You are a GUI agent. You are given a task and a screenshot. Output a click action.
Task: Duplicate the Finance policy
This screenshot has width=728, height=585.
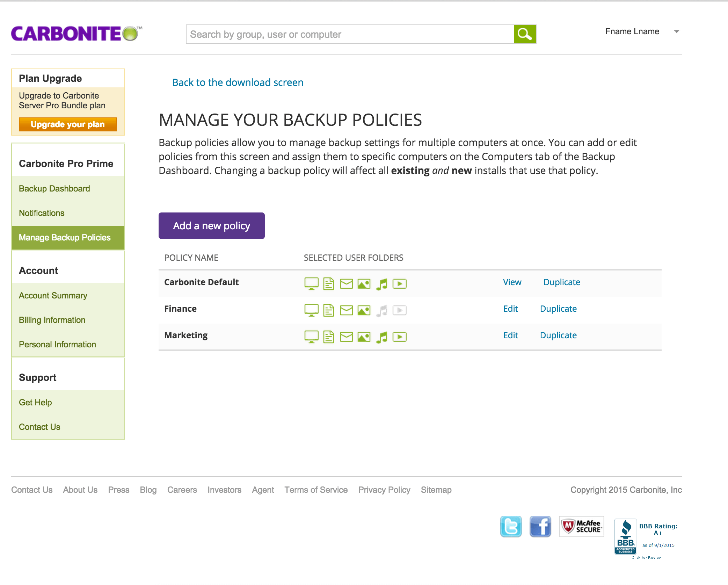click(x=558, y=309)
